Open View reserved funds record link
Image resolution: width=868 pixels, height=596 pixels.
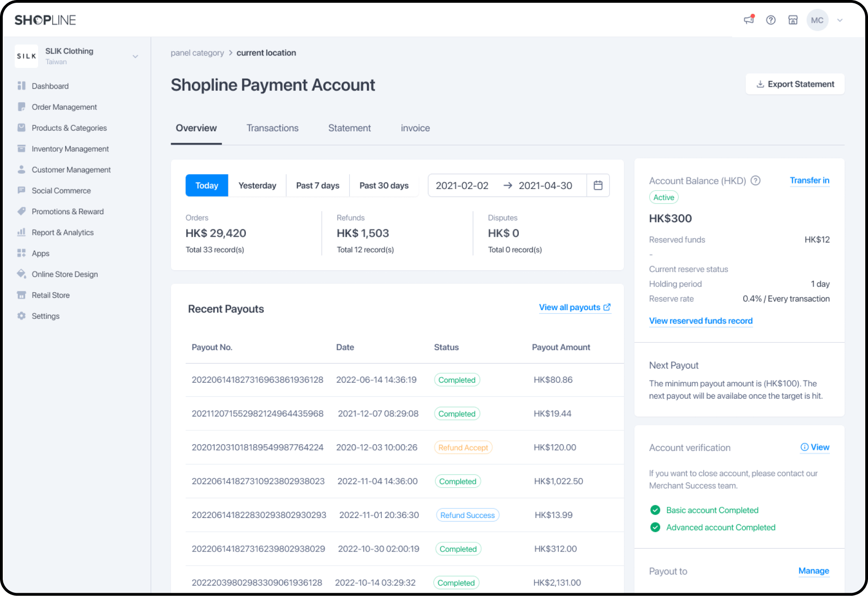tap(701, 321)
